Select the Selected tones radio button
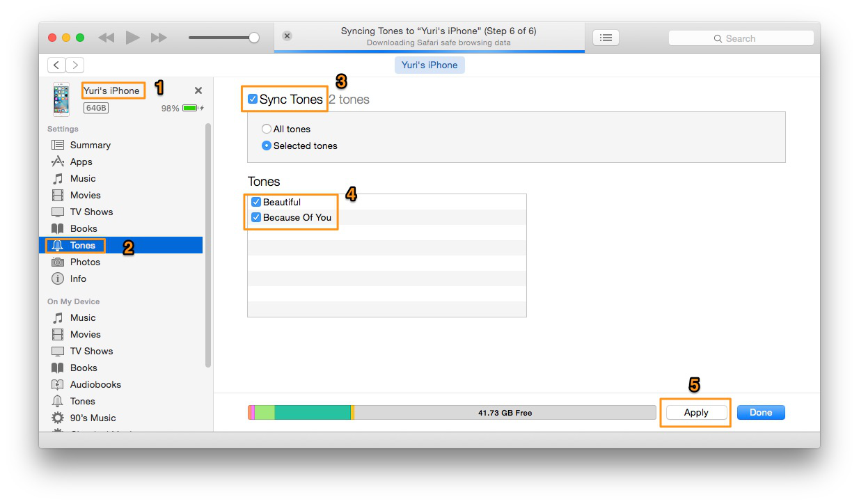Screen dimensions: 859x504 (x=267, y=145)
